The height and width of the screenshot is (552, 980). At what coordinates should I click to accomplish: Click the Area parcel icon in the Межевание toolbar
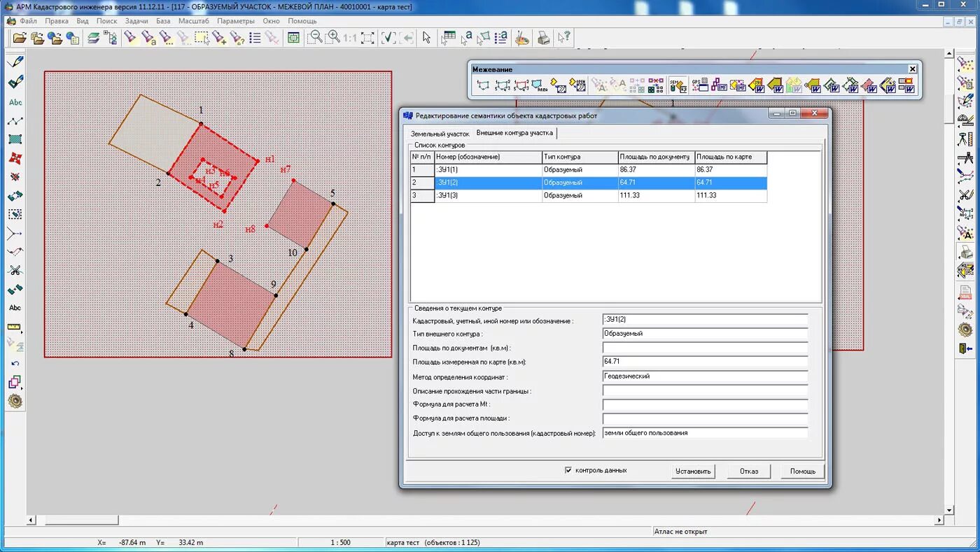tap(540, 85)
